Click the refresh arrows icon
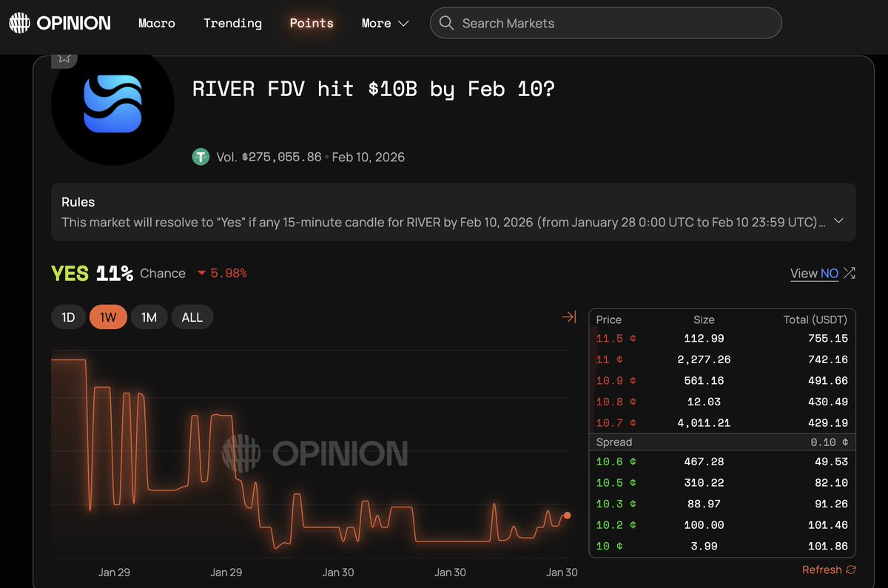Screen dimensions: 888x588 (850, 570)
